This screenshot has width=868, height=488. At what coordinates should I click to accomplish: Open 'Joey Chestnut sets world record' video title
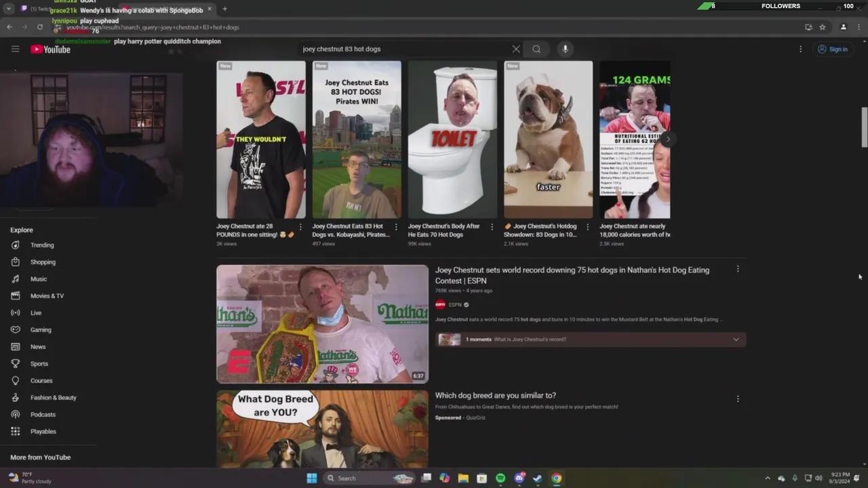coord(572,275)
